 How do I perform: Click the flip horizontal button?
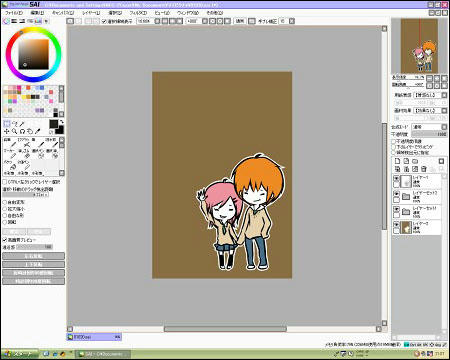pos(33,256)
